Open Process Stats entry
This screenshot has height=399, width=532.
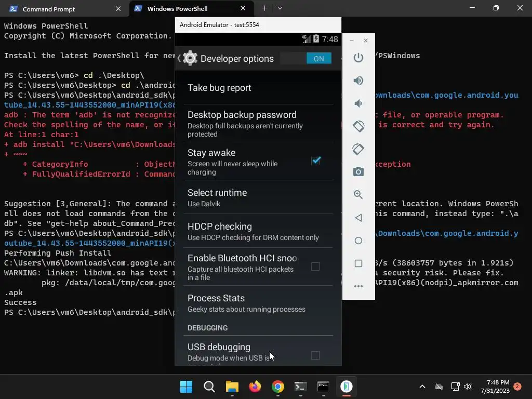point(258,303)
